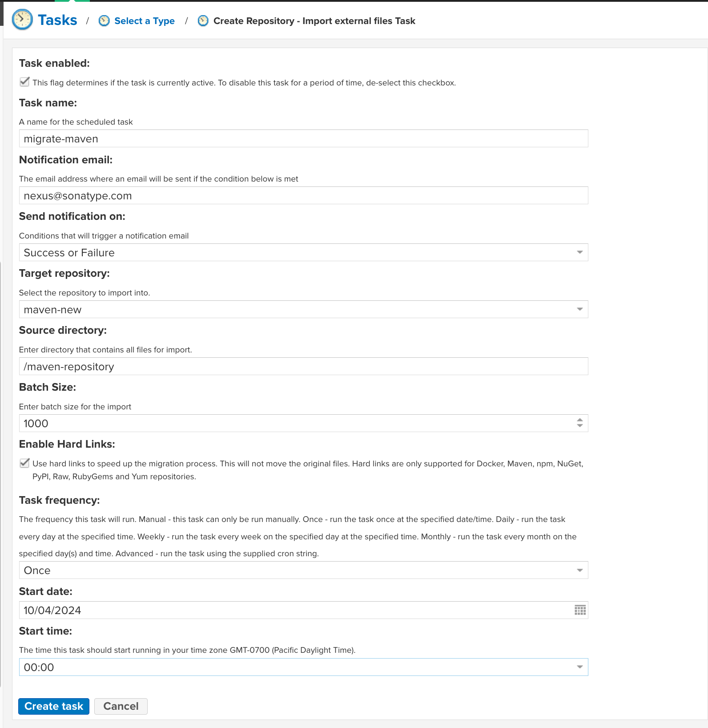Focus the Task name field migrate-maven
Viewport: 708px width, 728px height.
(303, 138)
